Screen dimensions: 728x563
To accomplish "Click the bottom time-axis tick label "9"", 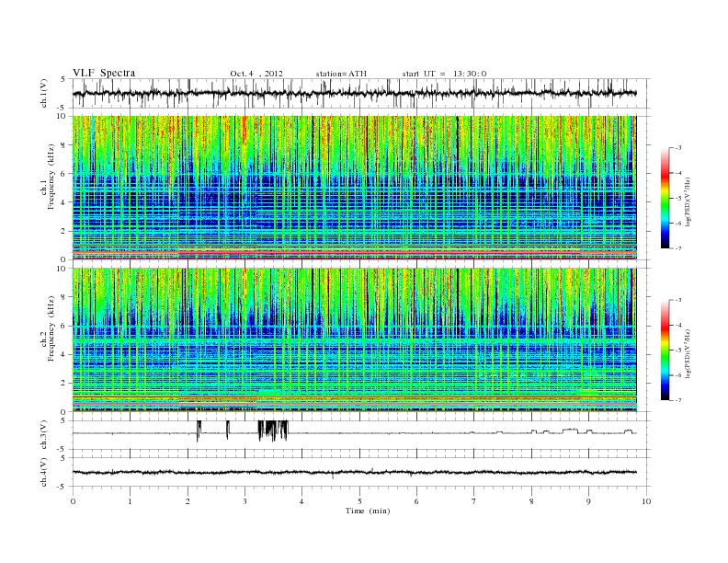I will (588, 501).
